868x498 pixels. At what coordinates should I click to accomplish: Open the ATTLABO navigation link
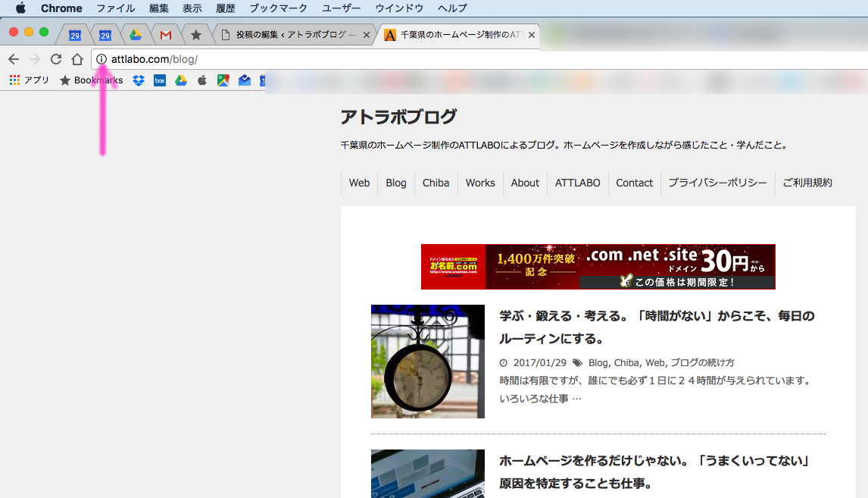pos(577,183)
